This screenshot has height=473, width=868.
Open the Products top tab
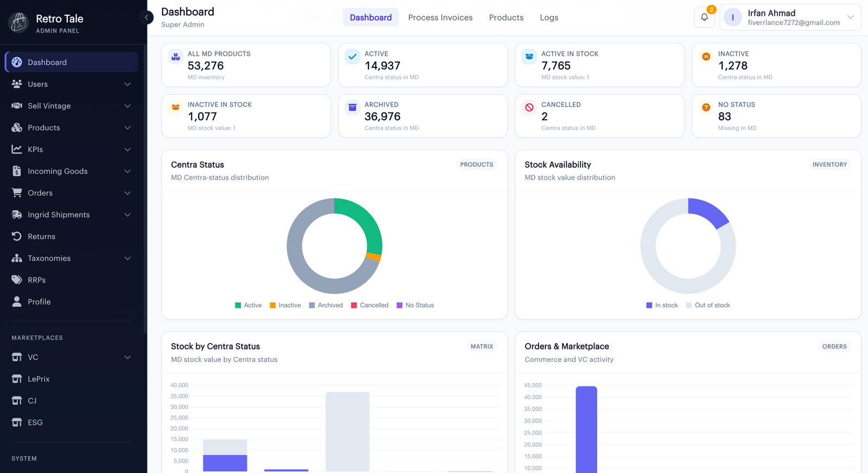[506, 17]
